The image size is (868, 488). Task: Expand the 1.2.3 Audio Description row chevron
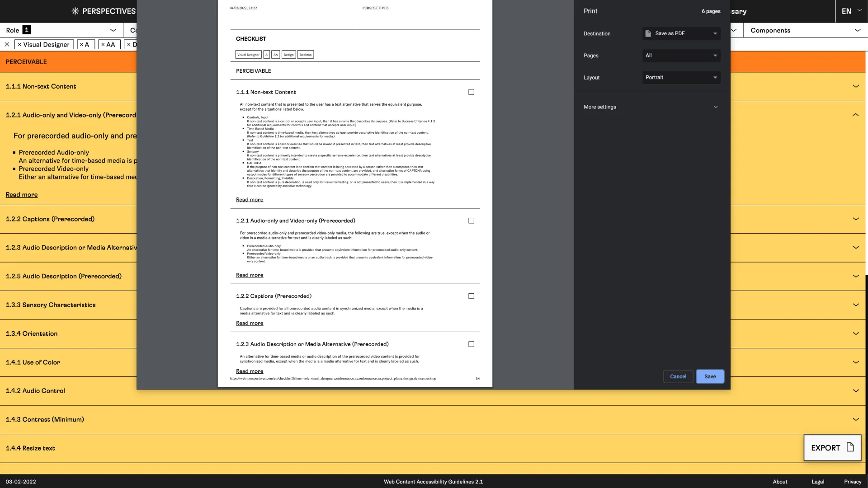(x=855, y=248)
